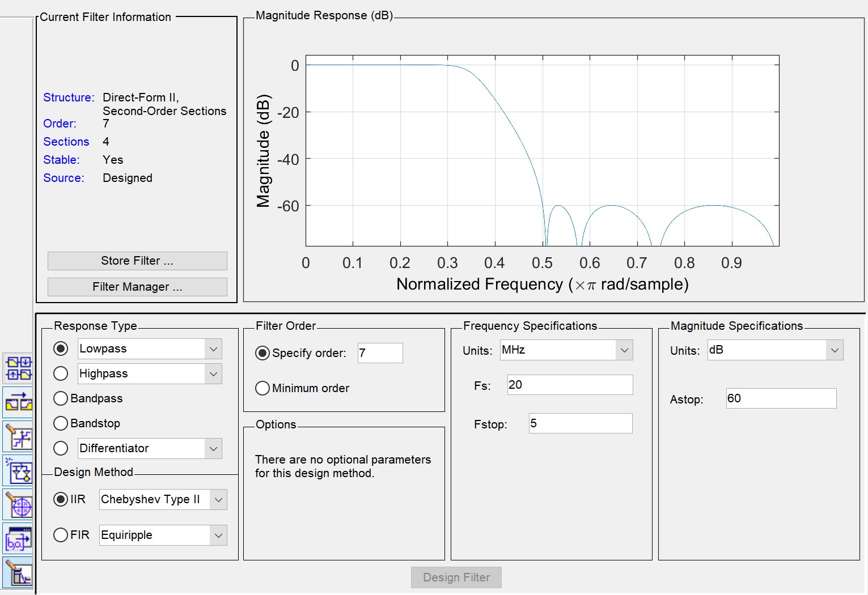Image resolution: width=868 pixels, height=595 pixels.
Task: Click the Store Filter button
Action: tap(137, 261)
